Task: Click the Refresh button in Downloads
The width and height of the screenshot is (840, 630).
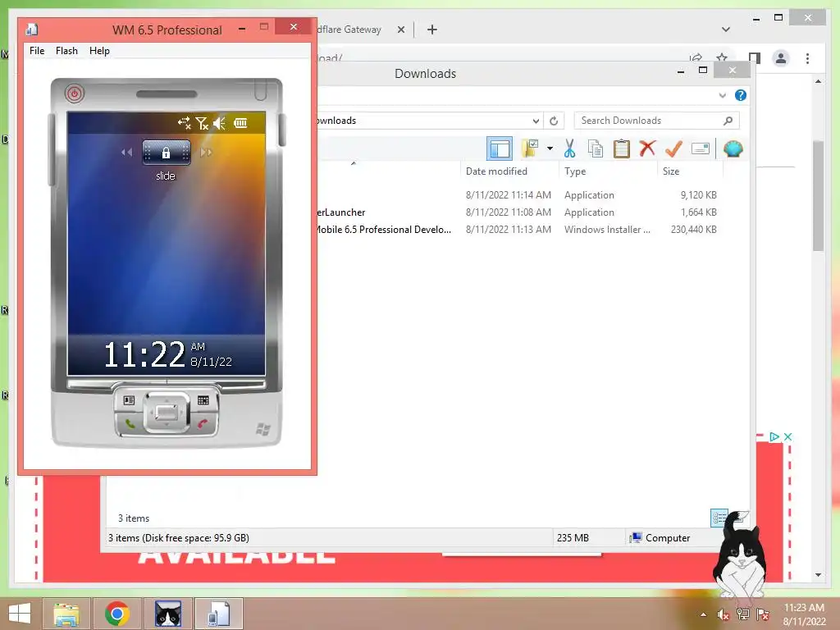Action: pos(554,121)
